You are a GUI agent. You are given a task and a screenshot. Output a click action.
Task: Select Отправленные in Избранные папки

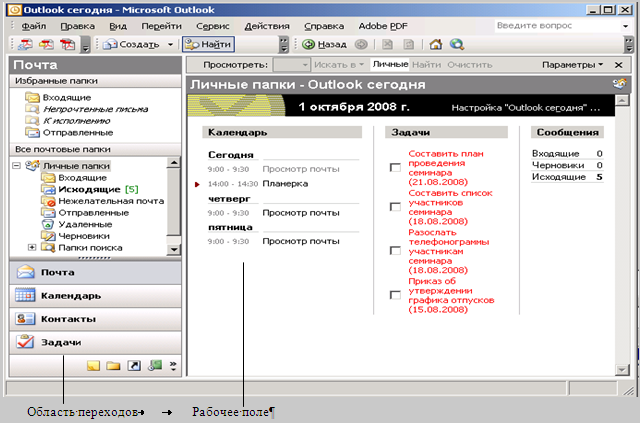point(78,133)
